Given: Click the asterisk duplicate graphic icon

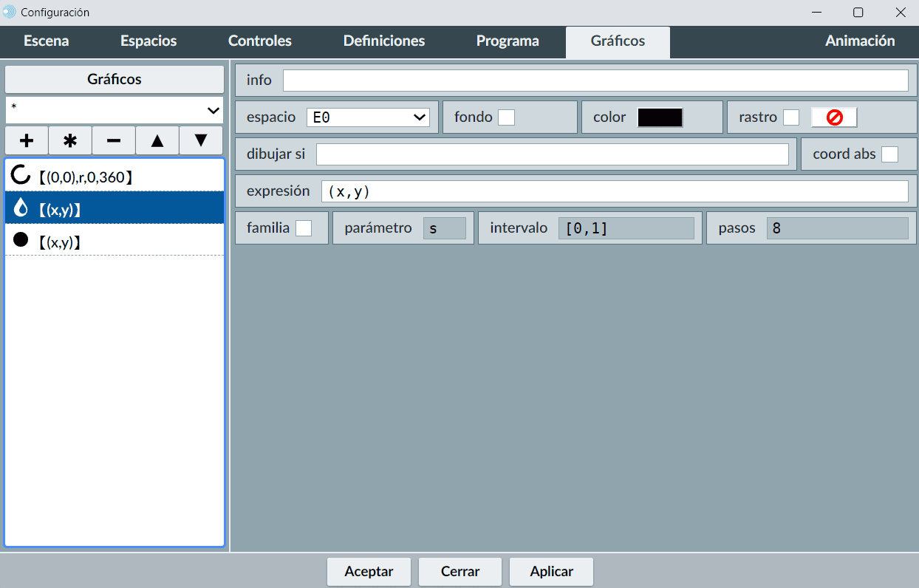Looking at the screenshot, I should point(70,140).
